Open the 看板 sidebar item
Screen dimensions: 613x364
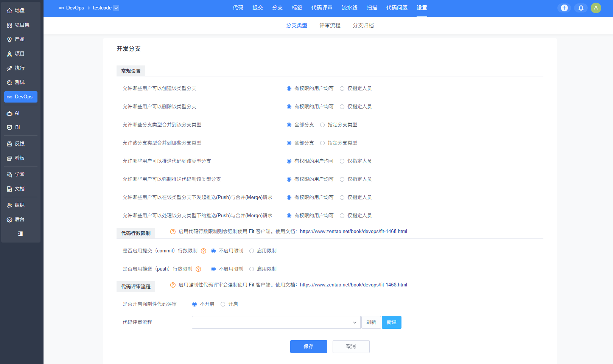click(20, 158)
